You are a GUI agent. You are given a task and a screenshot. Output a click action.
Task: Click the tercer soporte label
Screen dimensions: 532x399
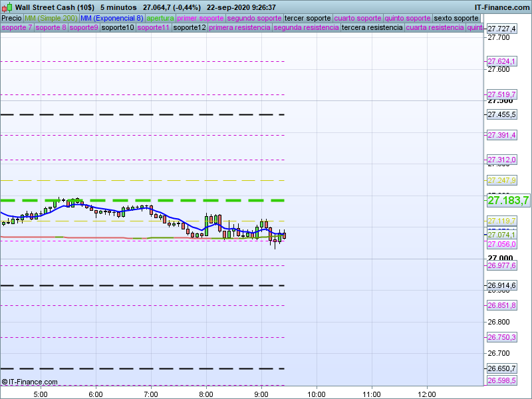[307, 18]
